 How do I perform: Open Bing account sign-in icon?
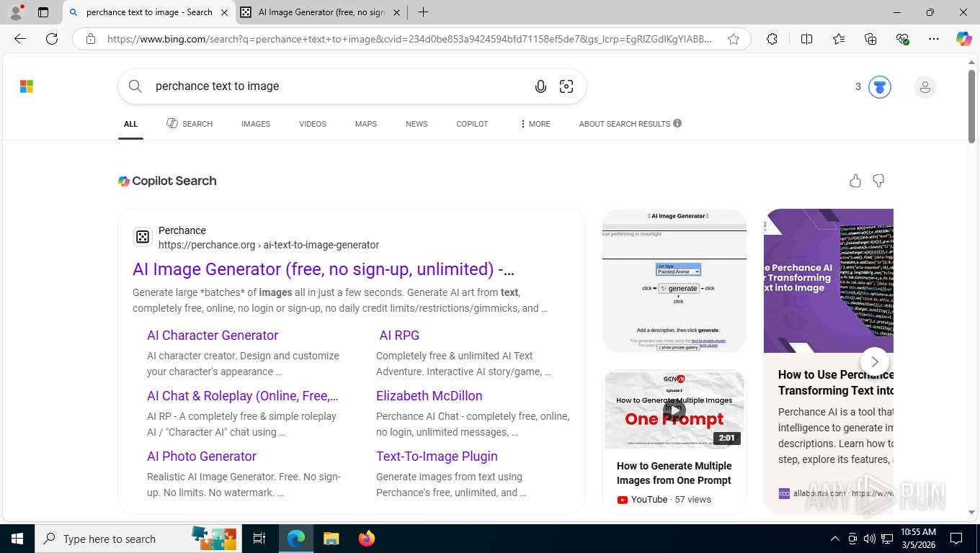pos(925,87)
